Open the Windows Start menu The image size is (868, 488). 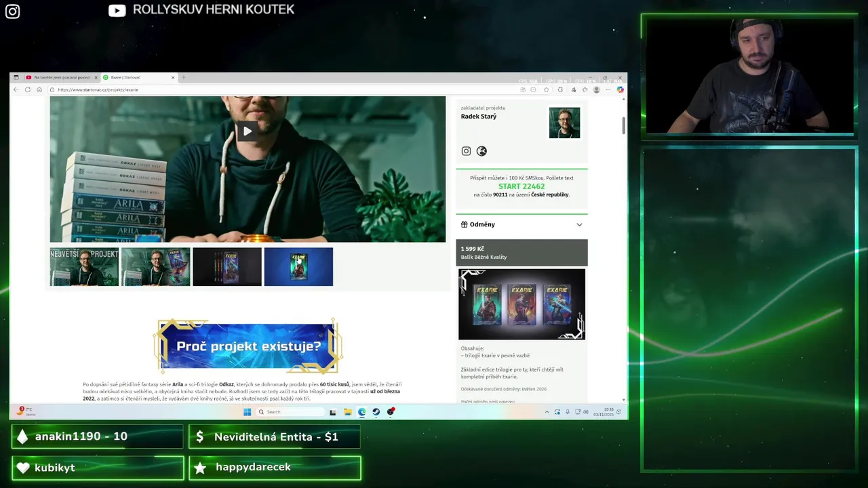pos(247,411)
